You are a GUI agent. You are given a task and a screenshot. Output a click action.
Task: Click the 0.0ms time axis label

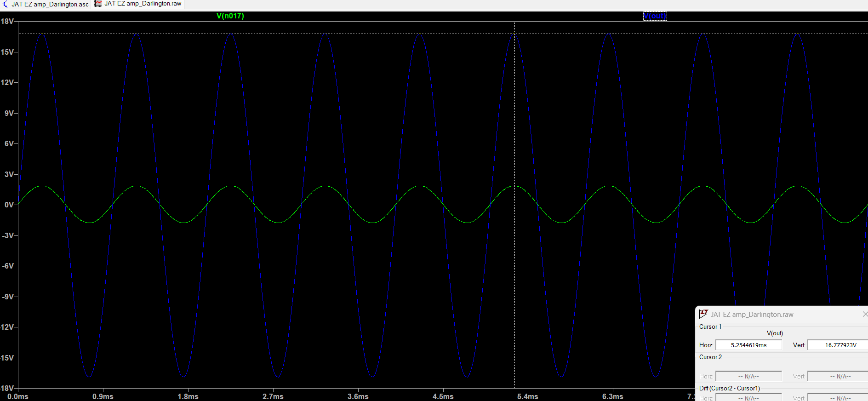click(18, 396)
